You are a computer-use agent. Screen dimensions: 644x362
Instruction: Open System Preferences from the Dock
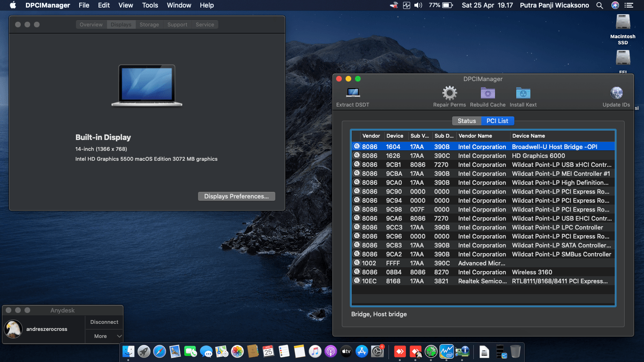point(377,351)
